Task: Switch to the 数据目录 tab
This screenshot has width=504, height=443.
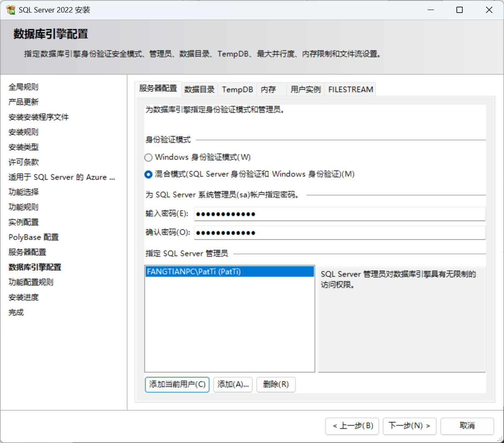Action: point(199,89)
